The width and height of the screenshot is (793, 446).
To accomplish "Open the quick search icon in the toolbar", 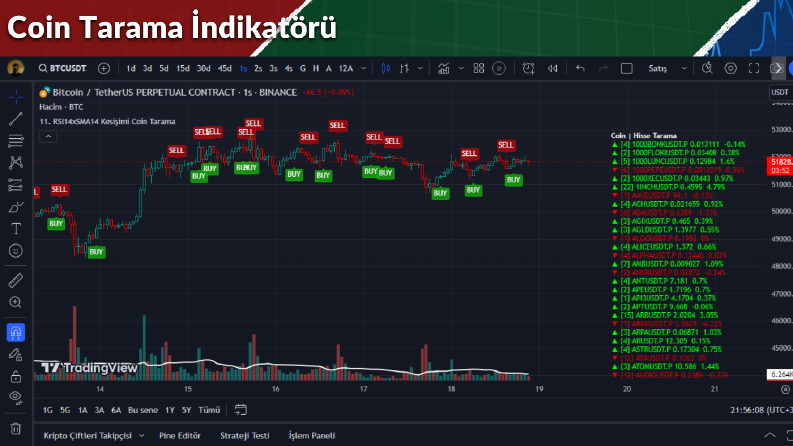I will pyautogui.click(x=707, y=68).
